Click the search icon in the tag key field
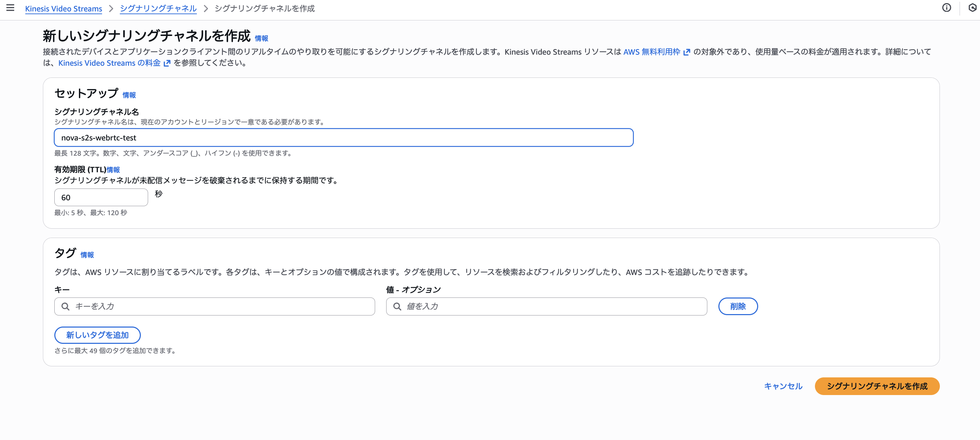The image size is (980, 440). [x=65, y=306]
